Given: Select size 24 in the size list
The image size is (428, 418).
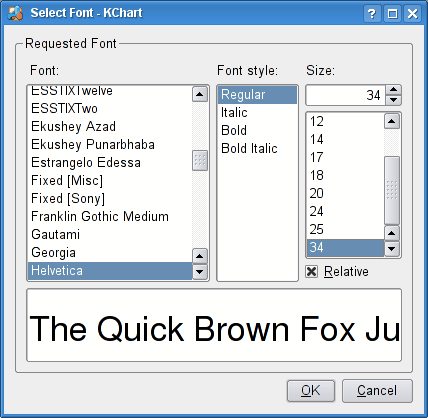Looking at the screenshot, I should coord(316,211).
